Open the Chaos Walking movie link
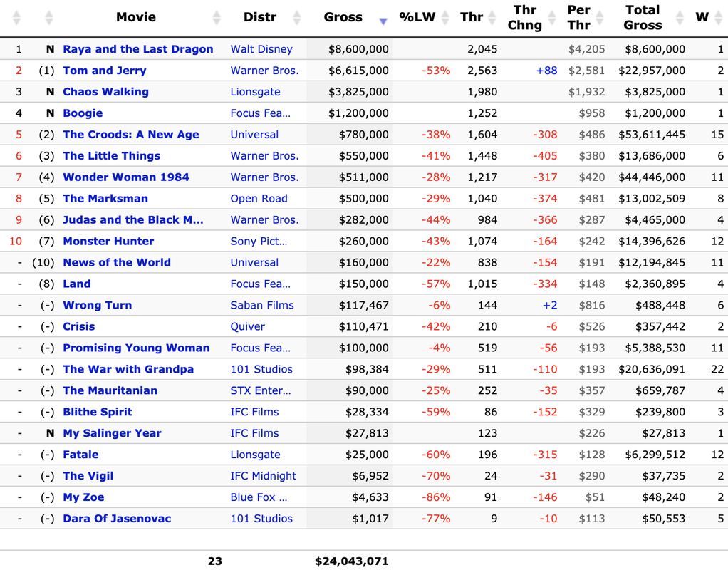The height and width of the screenshot is (570, 728). coord(106,92)
